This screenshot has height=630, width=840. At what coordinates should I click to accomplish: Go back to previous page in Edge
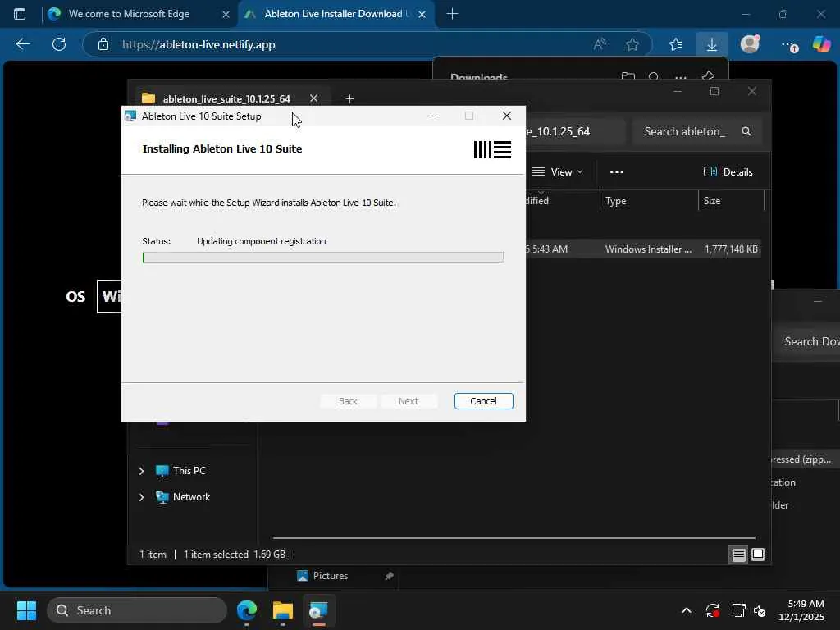[x=22, y=44]
